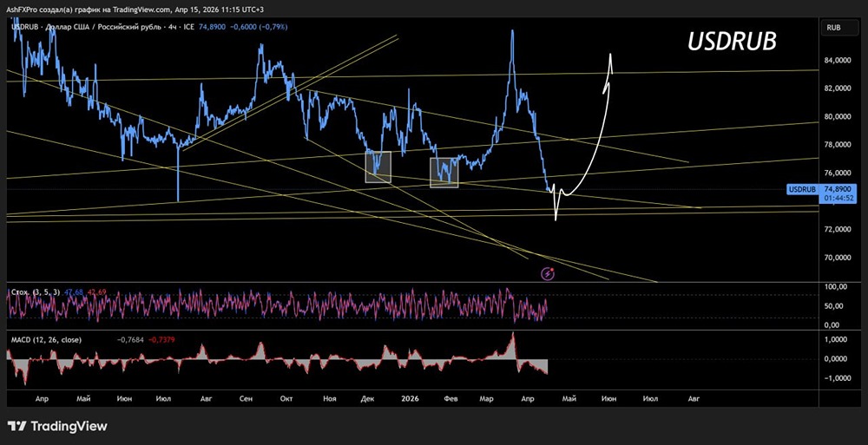Click the Стох. (3, 5, 3) indicator legend
The image size is (868, 445).
(x=37, y=291)
